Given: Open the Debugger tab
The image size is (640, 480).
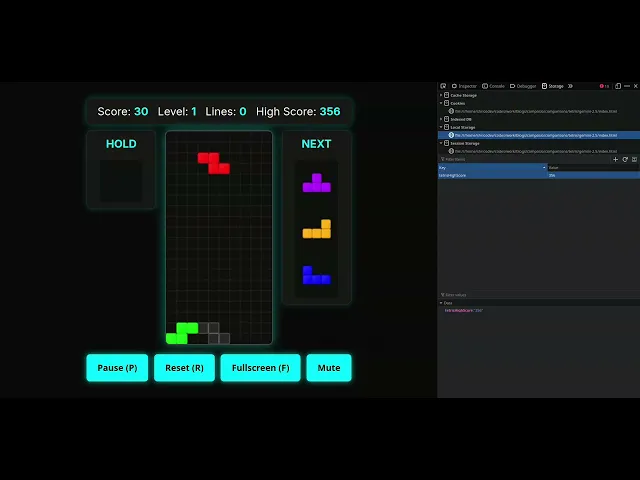Looking at the screenshot, I should pos(523,86).
